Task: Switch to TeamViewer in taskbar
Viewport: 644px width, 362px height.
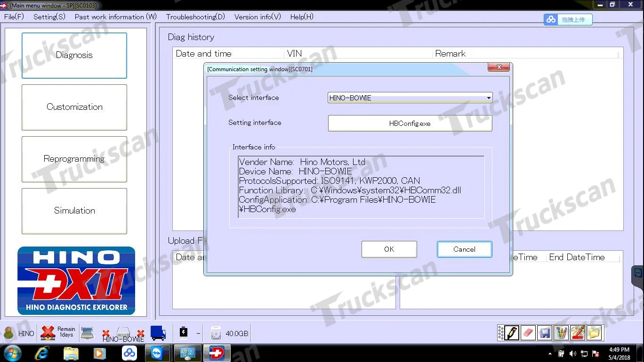Action: click(158, 353)
